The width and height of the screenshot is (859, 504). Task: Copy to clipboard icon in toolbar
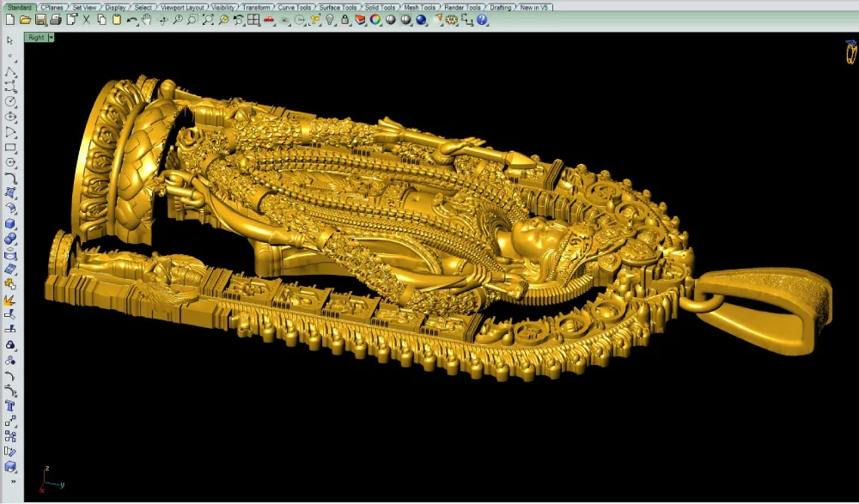click(102, 20)
